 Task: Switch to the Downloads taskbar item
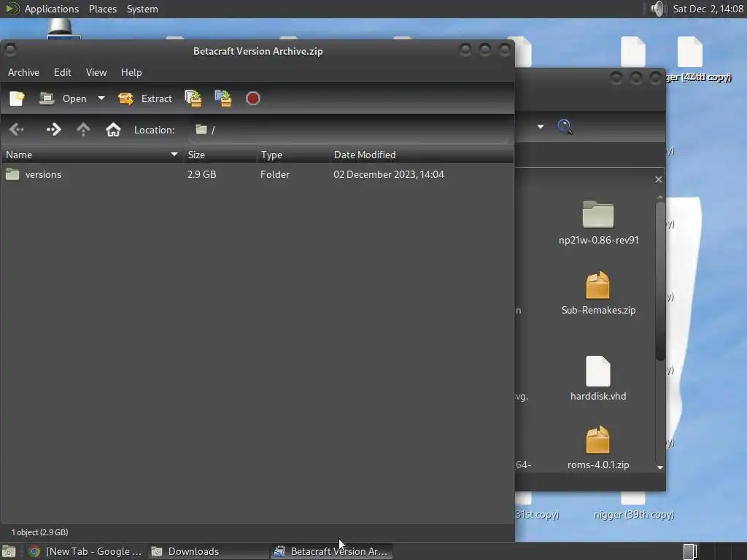tap(209, 551)
